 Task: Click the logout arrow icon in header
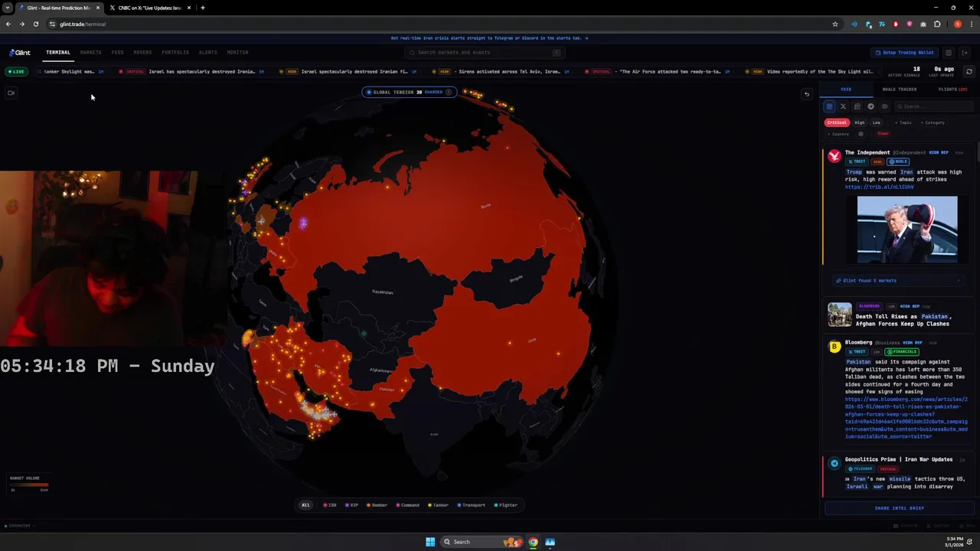click(x=965, y=53)
